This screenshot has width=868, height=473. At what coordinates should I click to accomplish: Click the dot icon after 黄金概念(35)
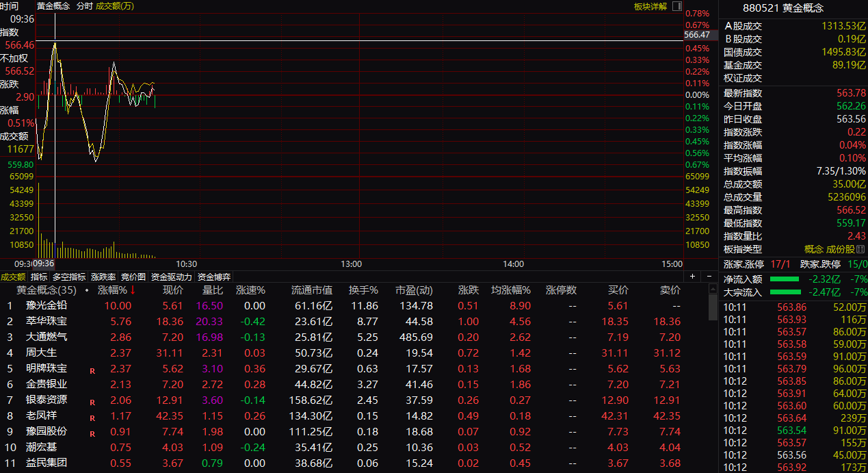(87, 290)
